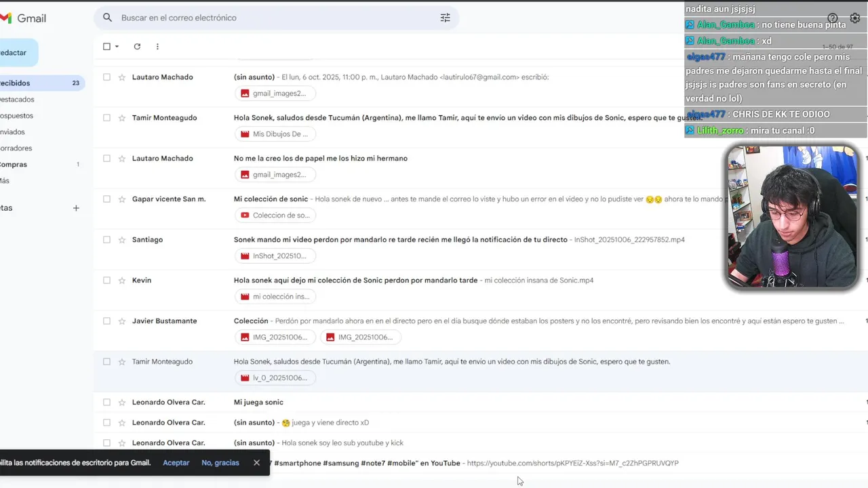Open gmail_images attachment in '(sin asunto)' email
This screenshot has height=488, width=868.
pos(275,94)
